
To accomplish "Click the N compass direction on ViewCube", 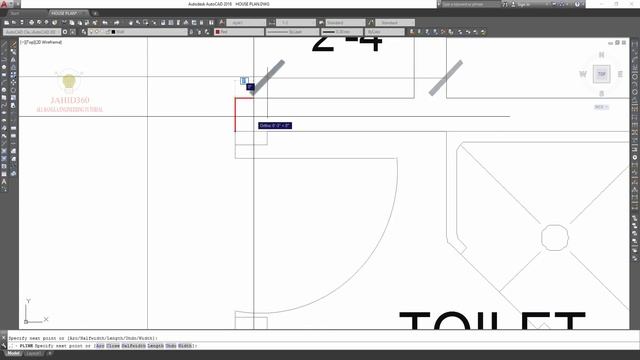I will tap(601, 55).
